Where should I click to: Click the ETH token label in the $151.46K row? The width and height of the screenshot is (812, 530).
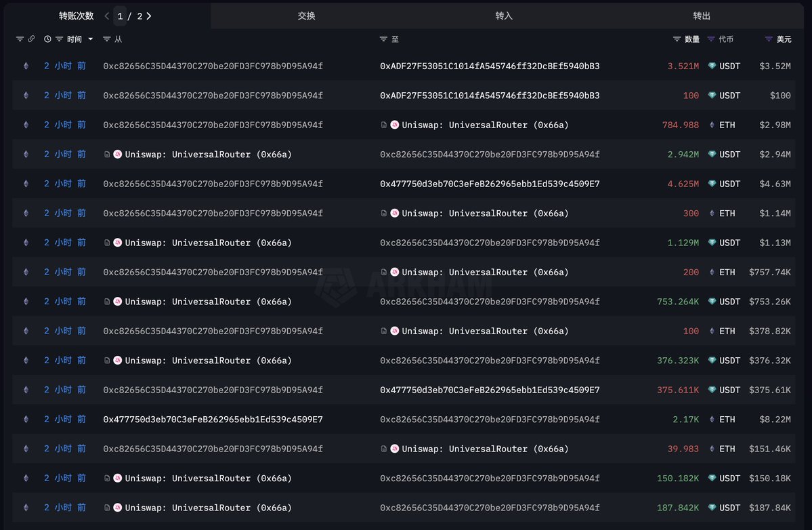(x=727, y=449)
